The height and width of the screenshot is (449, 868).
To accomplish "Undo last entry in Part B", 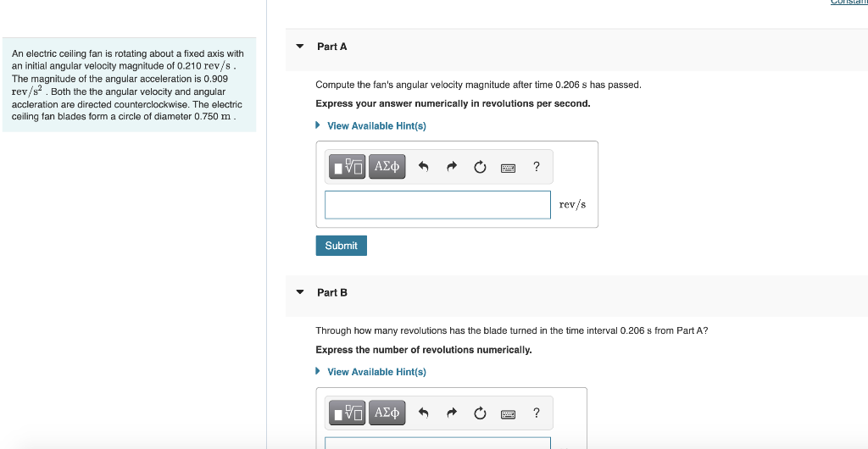I will [424, 413].
